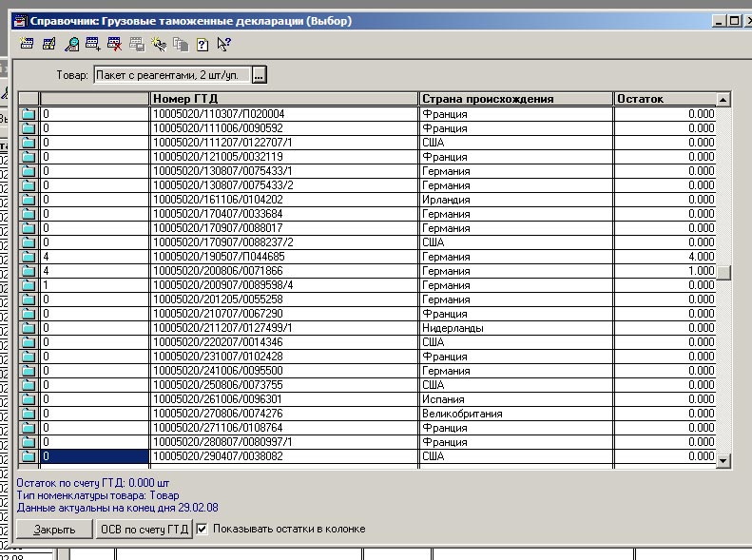Select row 10005020/190507/П044685
Image resolution: width=752 pixels, height=560 pixels.
283,257
